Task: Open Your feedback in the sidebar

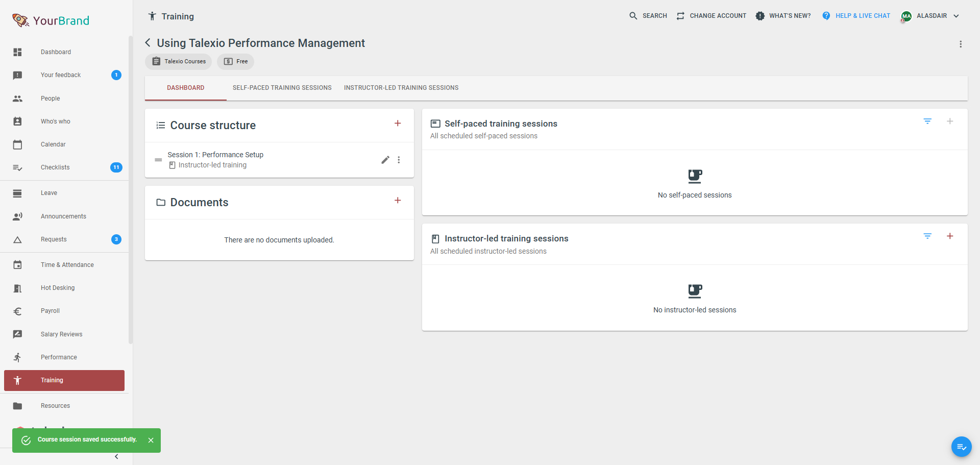Action: pyautogui.click(x=64, y=75)
